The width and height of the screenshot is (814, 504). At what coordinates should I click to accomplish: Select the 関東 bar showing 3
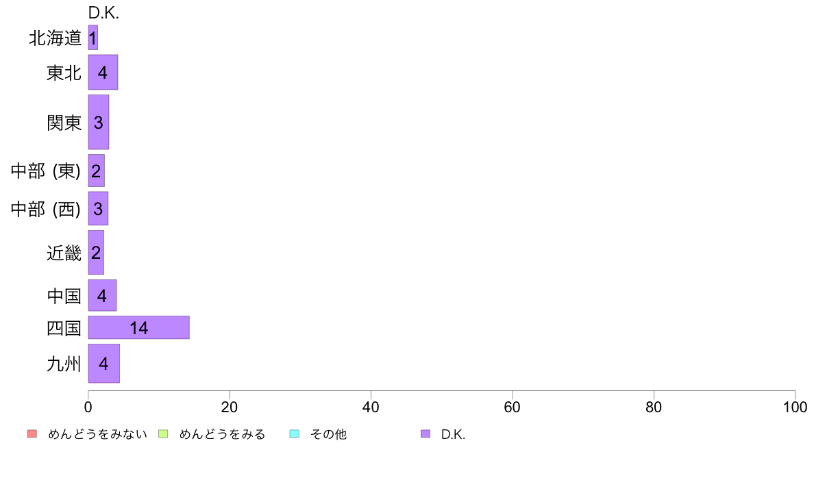point(98,122)
